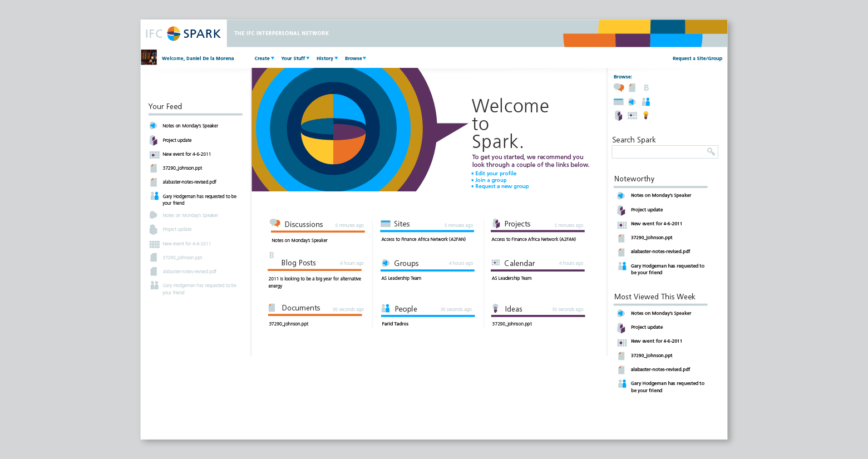Open Gary Hodgeman's friend request in Noteworthy

668,269
